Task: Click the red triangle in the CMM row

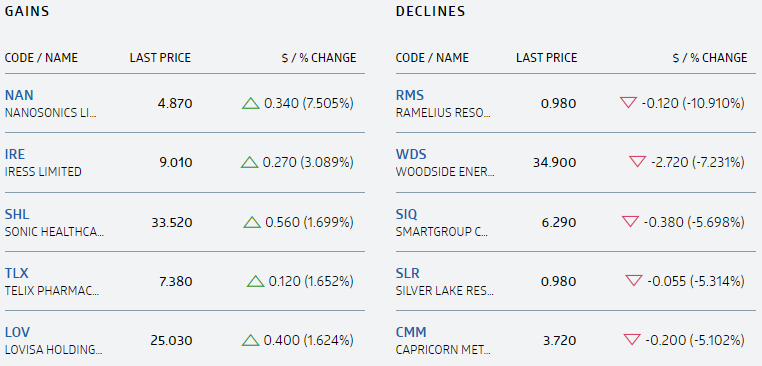Action: [631, 339]
